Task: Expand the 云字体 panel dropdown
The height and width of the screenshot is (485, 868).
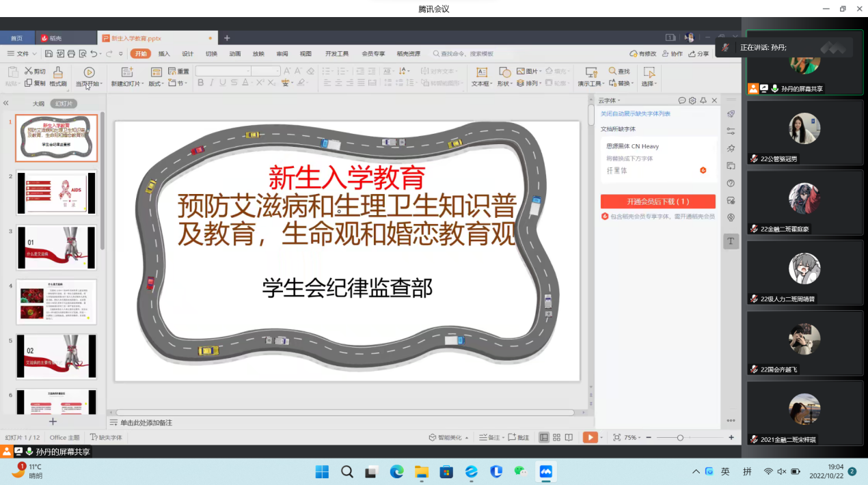Action: [610, 100]
